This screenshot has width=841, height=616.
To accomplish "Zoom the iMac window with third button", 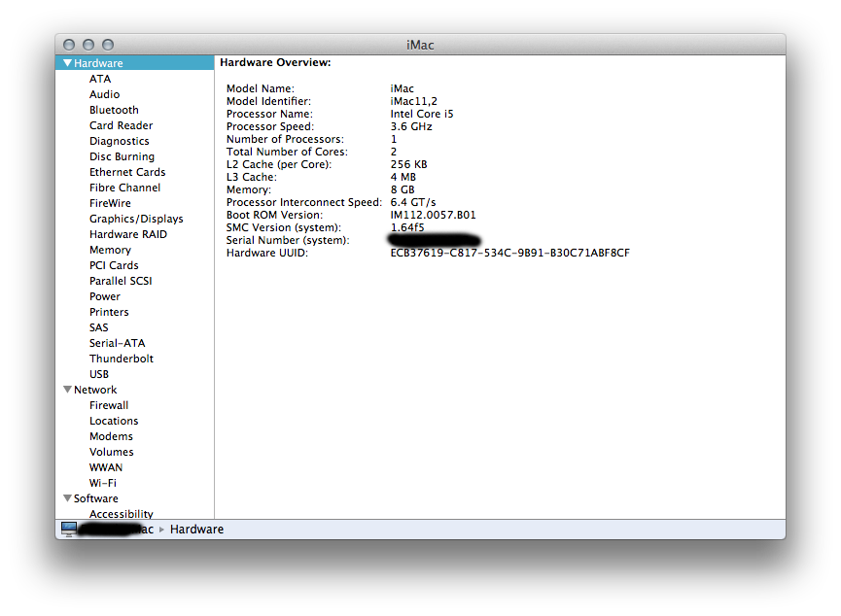I will coord(108,45).
